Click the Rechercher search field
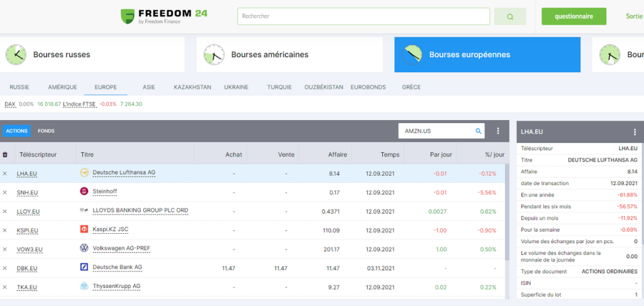The image size is (644, 306). (363, 16)
